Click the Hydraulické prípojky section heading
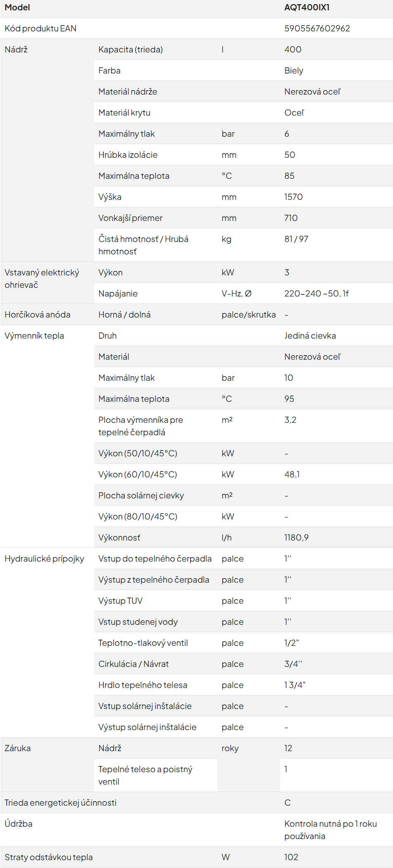Viewport: 393px width, 868px height. (x=44, y=559)
